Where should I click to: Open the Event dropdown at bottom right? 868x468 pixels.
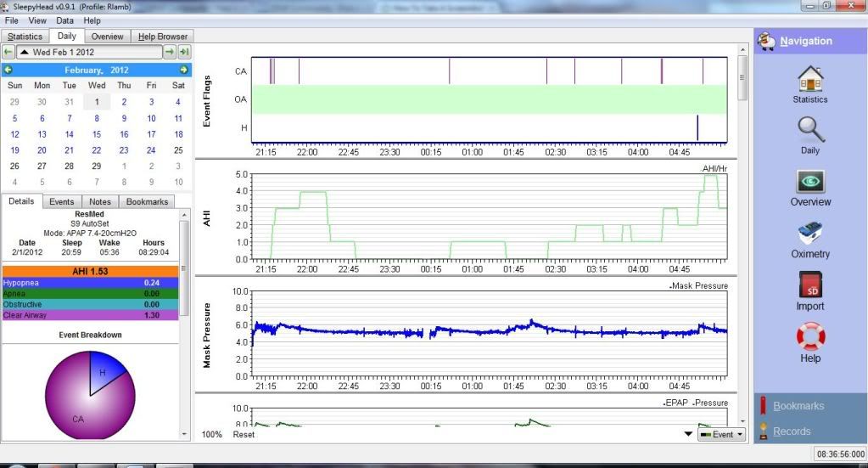(721, 435)
